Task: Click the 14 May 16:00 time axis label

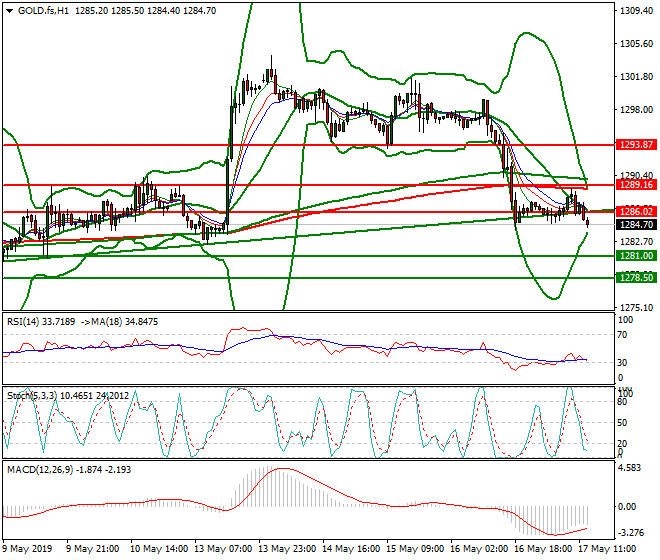Action: (351, 549)
